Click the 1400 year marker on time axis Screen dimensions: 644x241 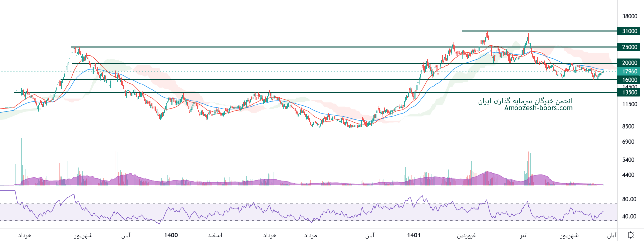[171, 235]
